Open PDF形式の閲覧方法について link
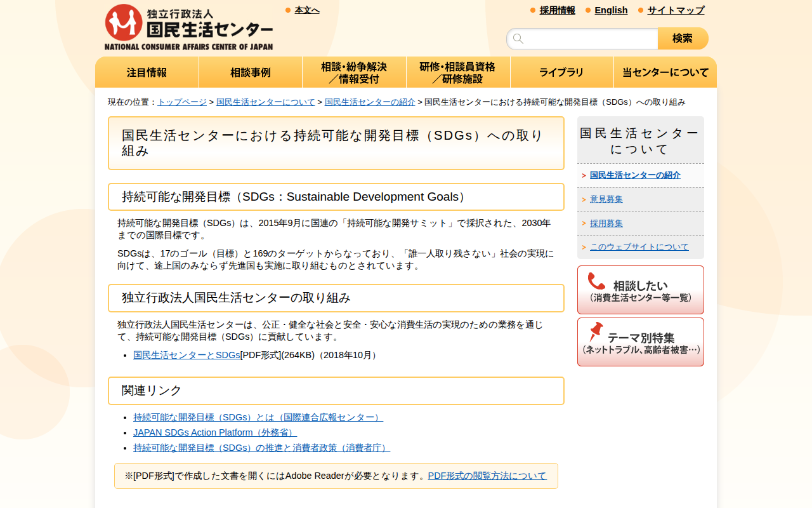 [487, 476]
